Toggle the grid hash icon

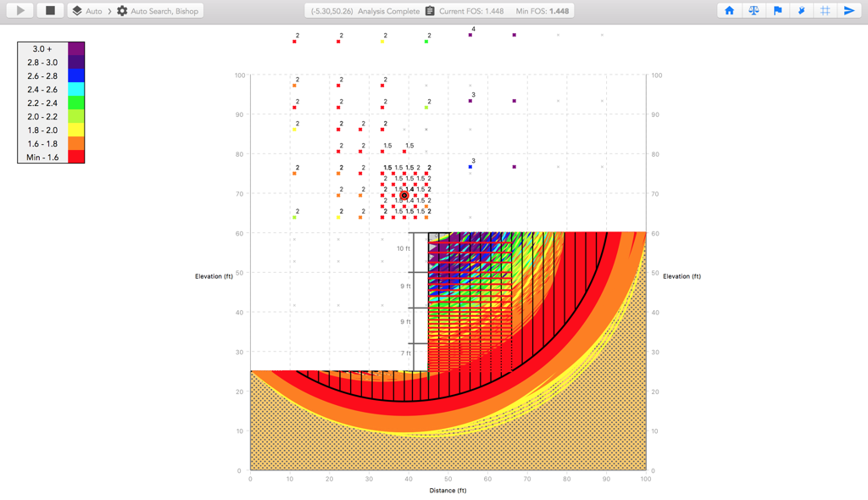pos(825,10)
